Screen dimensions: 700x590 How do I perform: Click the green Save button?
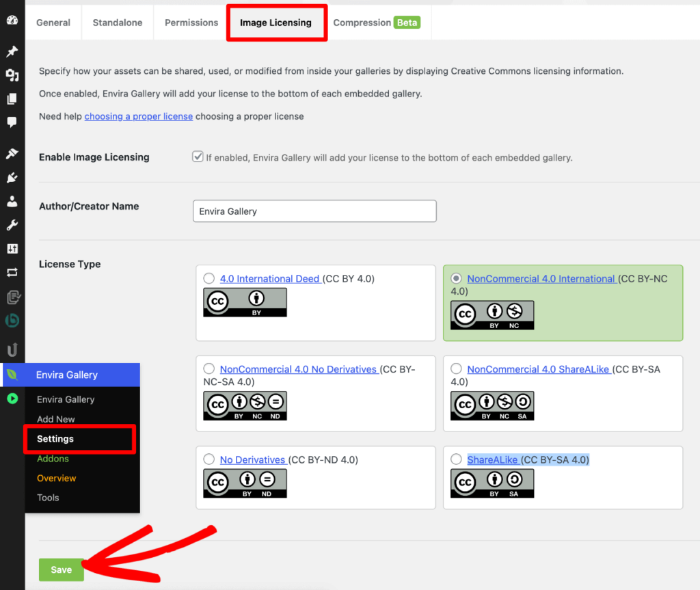(61, 570)
